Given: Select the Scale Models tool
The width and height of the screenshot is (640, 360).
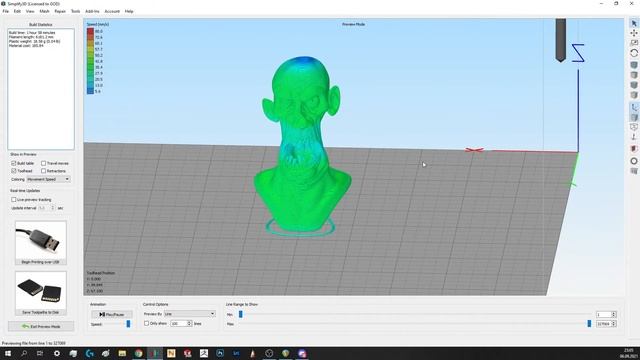Looking at the screenshot, I should [x=634, y=43].
